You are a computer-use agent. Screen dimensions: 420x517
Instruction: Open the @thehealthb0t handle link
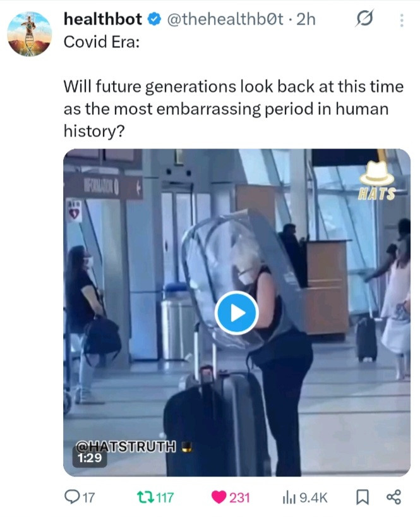click(225, 20)
